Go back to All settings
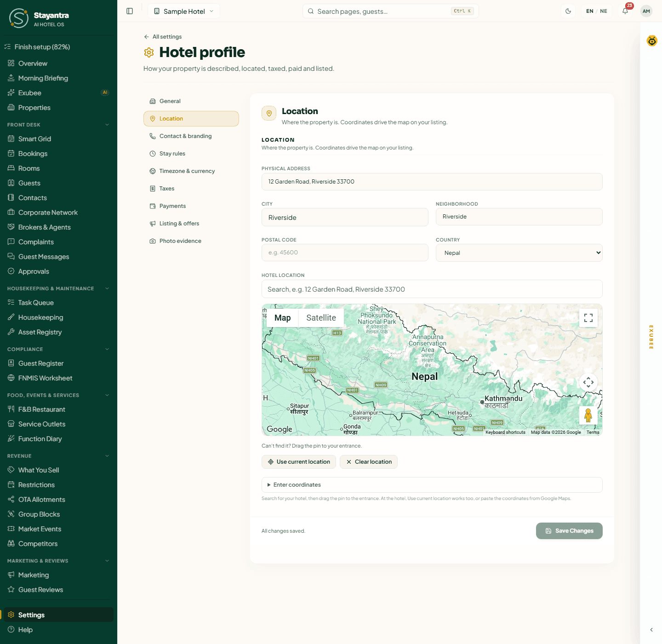The height and width of the screenshot is (644, 662). [x=163, y=37]
